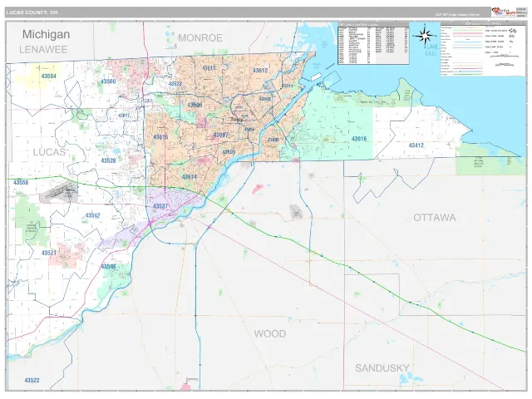Click ZIP code 43542 label
Image resolution: width=532 pixels, height=399 pixels.
tap(92, 215)
